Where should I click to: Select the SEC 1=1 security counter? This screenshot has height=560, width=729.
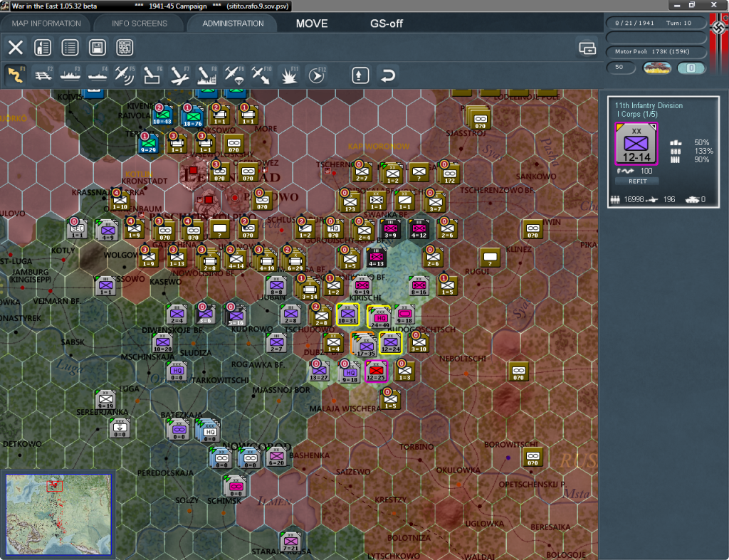(x=77, y=230)
